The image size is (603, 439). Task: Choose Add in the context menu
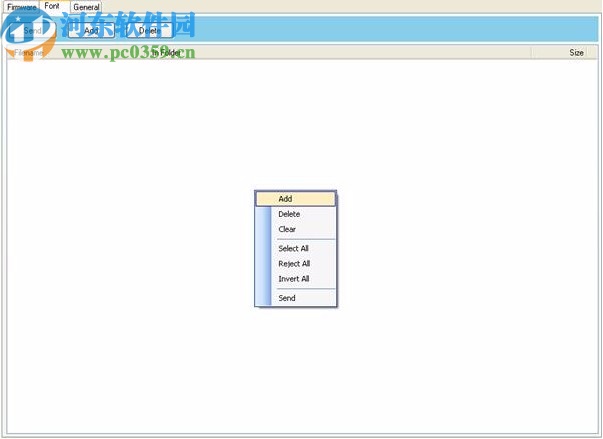(x=296, y=199)
